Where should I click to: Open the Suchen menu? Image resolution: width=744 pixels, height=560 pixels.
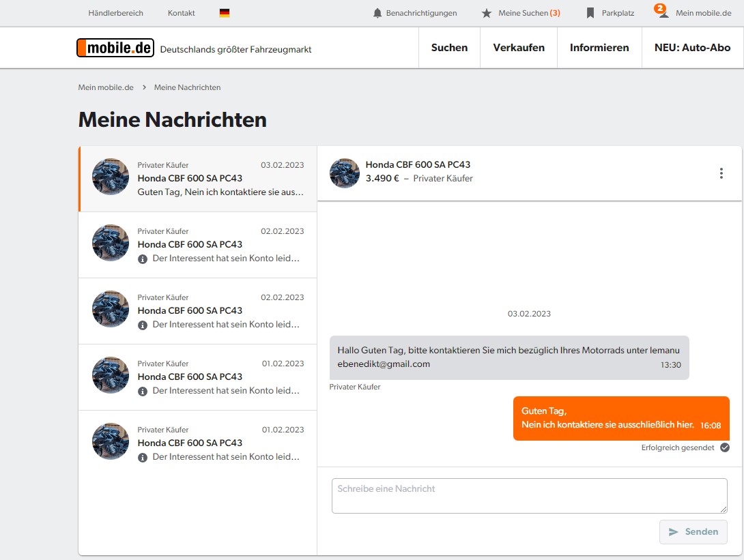pos(449,48)
